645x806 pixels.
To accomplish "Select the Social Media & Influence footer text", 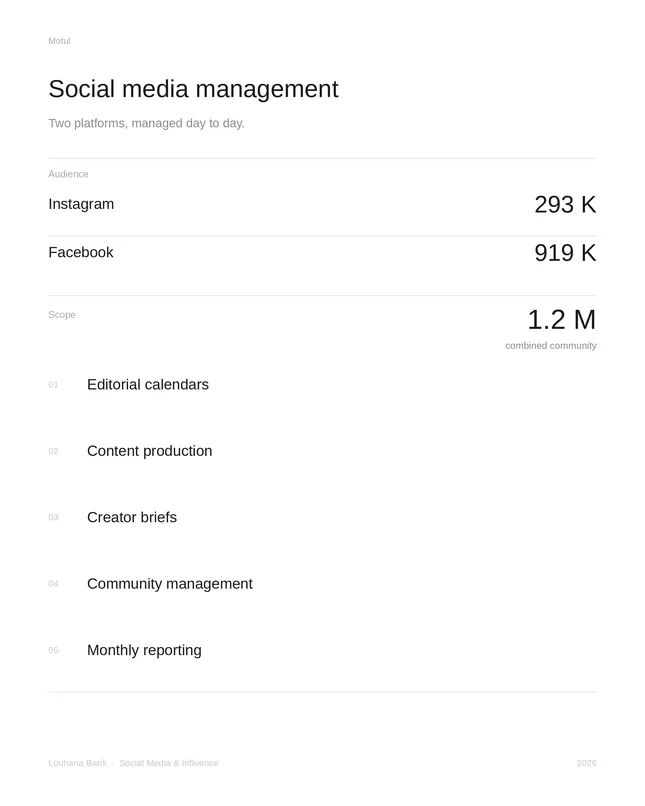I will click(x=169, y=763).
